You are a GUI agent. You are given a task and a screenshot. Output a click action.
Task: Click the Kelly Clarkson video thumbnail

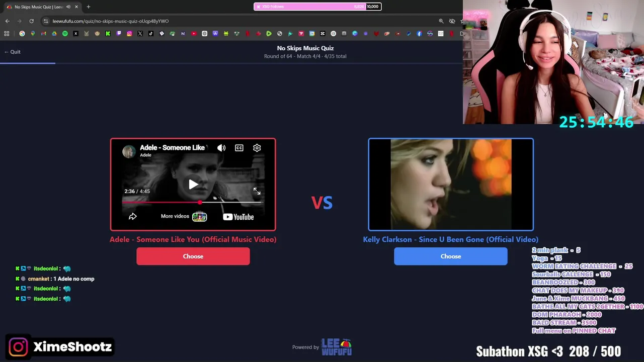click(451, 185)
